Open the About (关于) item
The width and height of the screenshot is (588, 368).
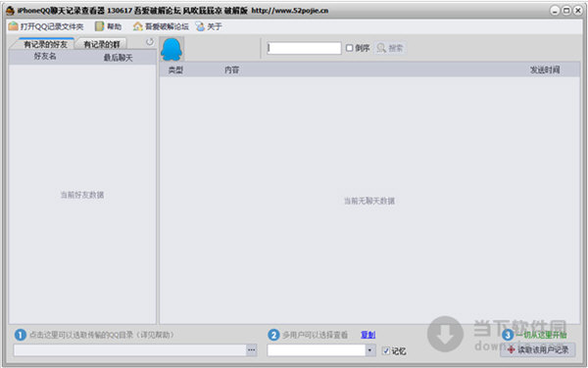[209, 26]
